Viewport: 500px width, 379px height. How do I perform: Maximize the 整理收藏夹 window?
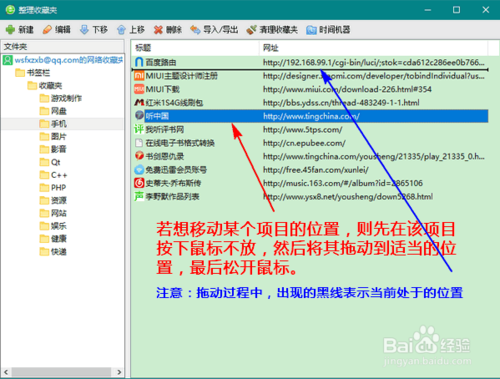456,10
